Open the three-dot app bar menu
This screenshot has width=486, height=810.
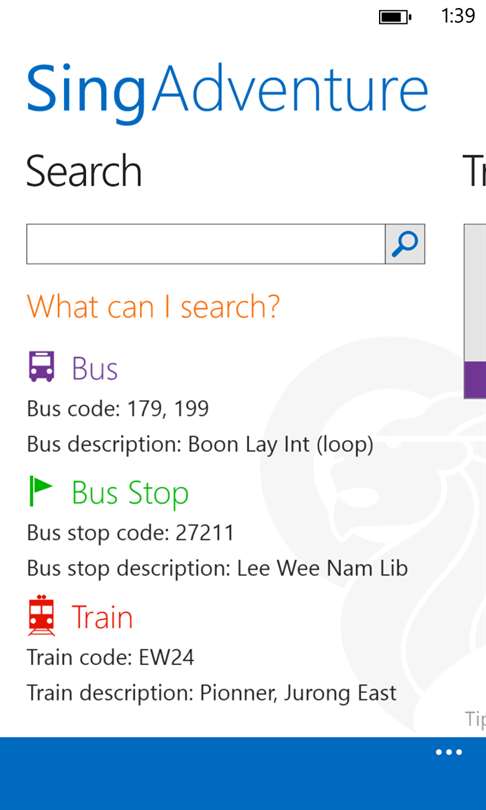pyautogui.click(x=448, y=752)
